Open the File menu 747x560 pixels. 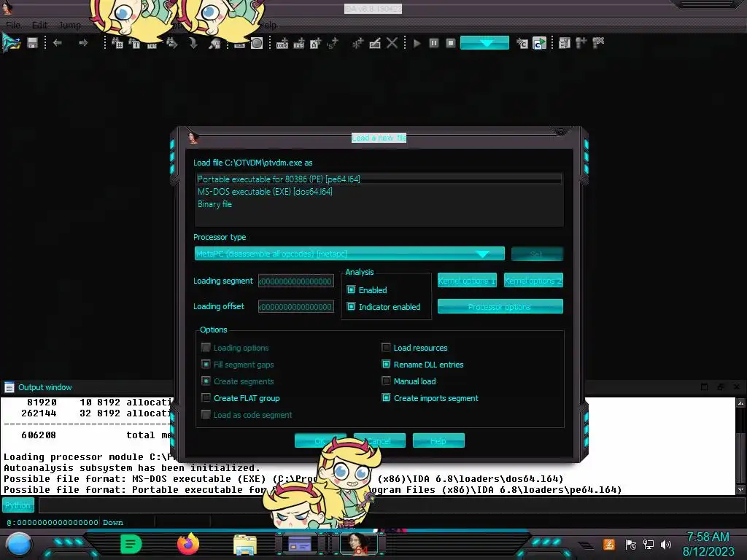point(13,25)
